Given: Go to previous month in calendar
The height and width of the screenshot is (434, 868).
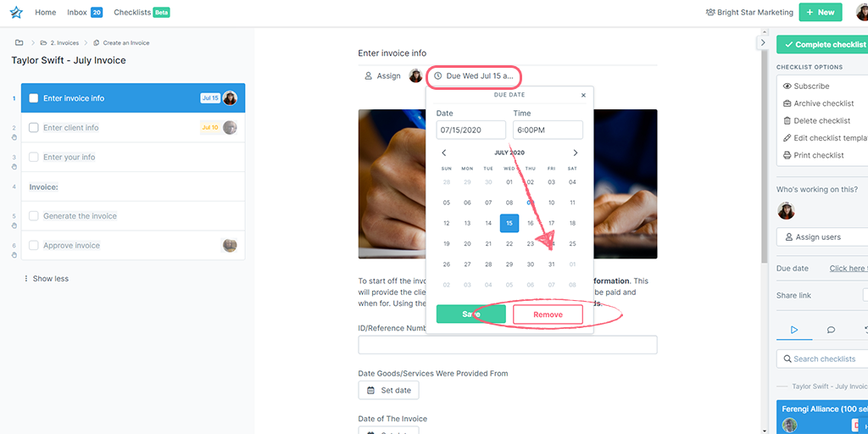Looking at the screenshot, I should click(x=444, y=153).
